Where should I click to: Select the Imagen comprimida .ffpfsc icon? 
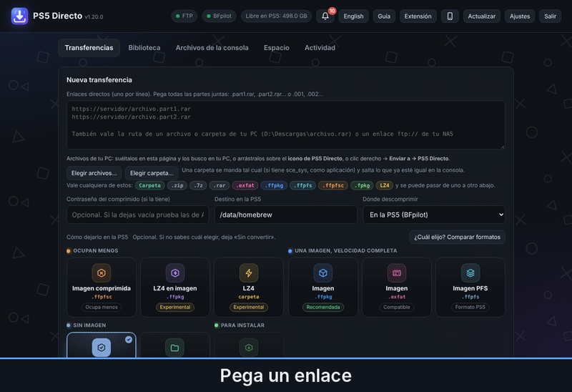click(x=102, y=273)
